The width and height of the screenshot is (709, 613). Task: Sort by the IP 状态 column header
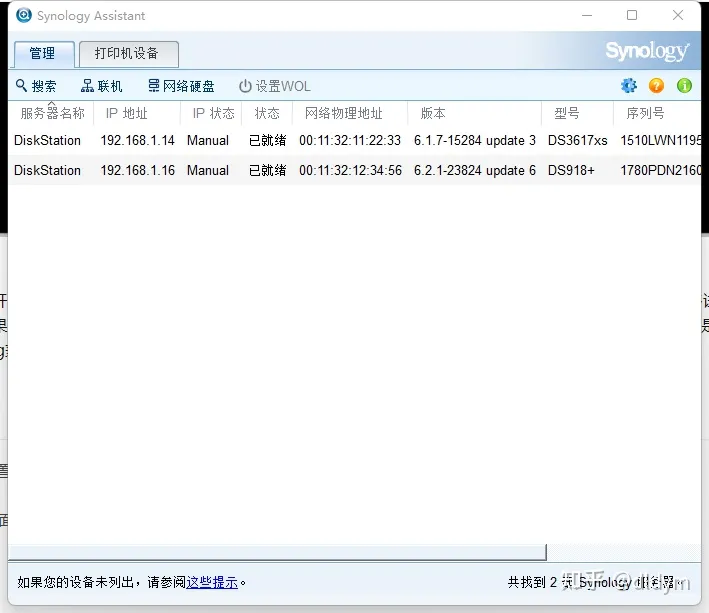pos(211,113)
